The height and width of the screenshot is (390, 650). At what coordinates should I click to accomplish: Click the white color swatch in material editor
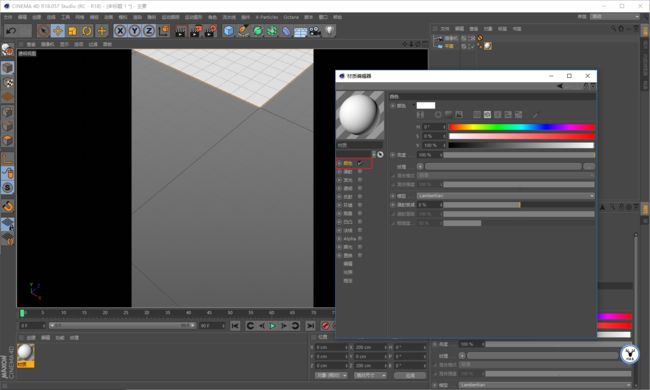[426, 106]
